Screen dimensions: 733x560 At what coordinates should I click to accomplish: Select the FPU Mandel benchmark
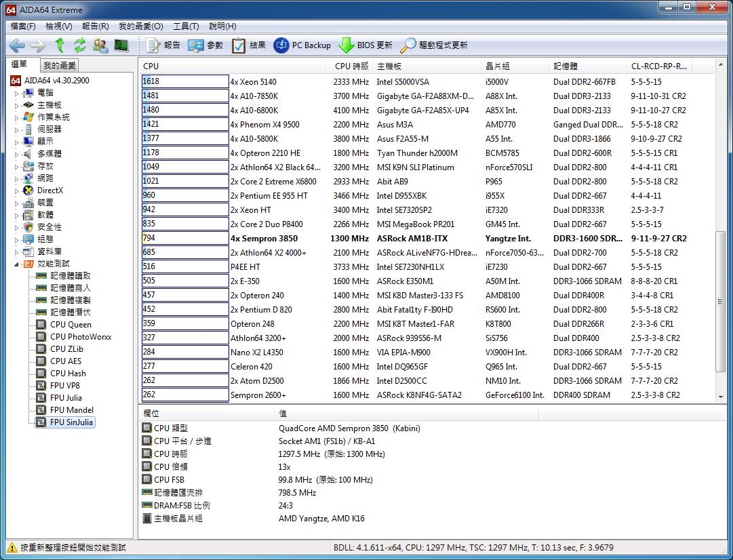tap(72, 409)
